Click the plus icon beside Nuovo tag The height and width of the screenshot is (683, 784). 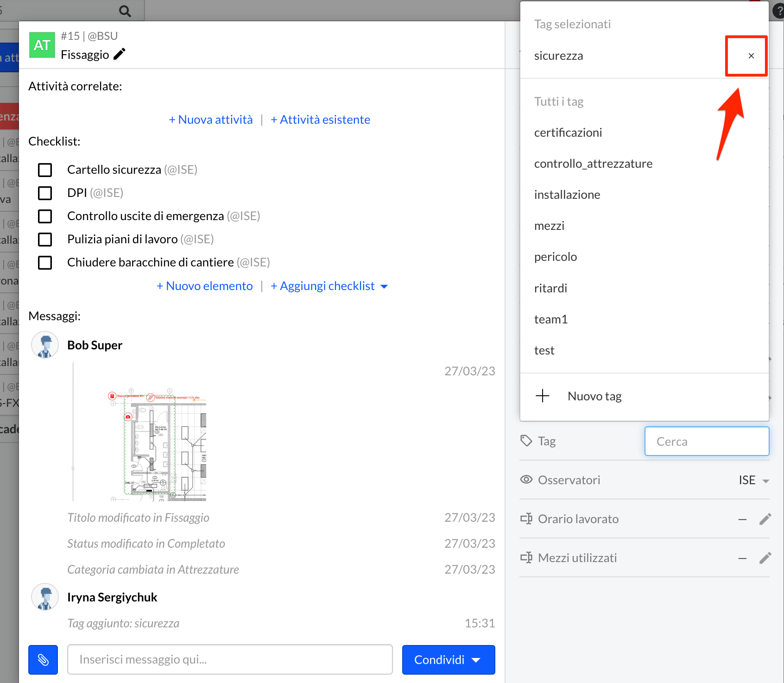click(x=542, y=396)
